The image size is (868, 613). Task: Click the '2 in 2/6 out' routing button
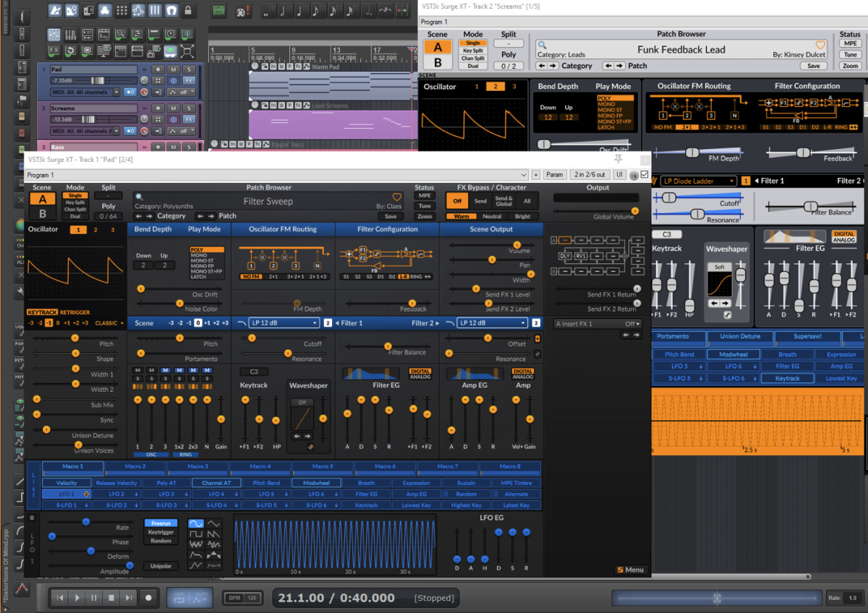tap(590, 174)
